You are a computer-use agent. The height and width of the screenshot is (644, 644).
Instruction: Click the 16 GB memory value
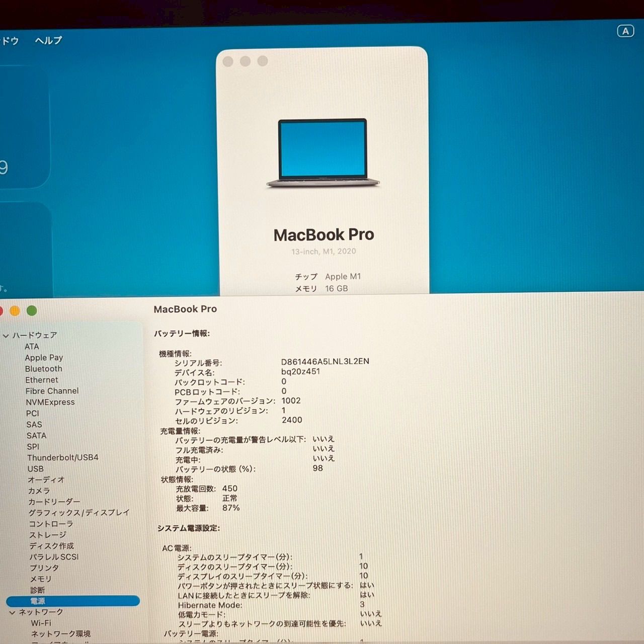tap(337, 288)
